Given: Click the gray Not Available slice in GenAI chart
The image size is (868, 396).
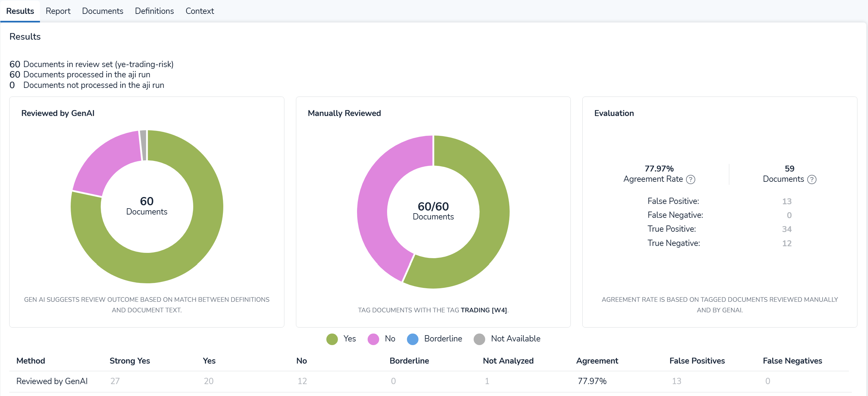Looking at the screenshot, I should point(143,145).
